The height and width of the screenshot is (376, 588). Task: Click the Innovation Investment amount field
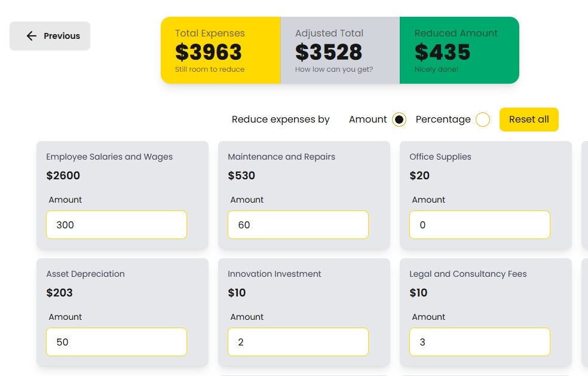click(x=298, y=342)
